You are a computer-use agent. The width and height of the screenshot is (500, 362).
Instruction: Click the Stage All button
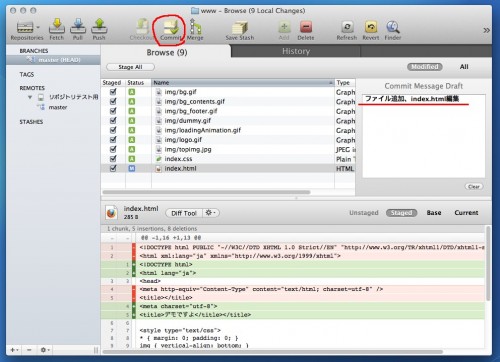[x=130, y=67]
